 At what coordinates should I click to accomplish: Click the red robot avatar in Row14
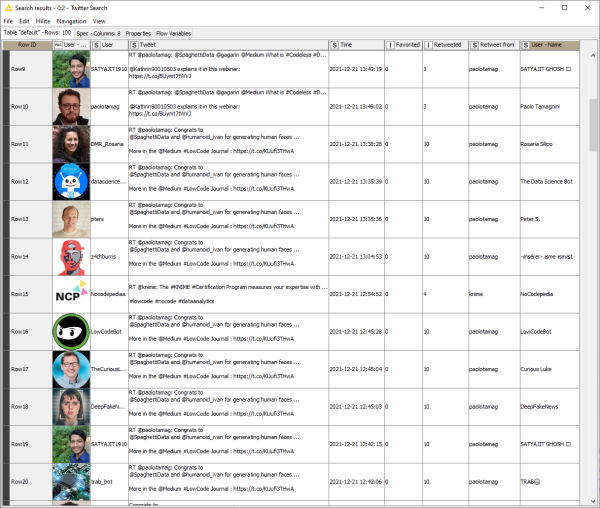point(71,257)
